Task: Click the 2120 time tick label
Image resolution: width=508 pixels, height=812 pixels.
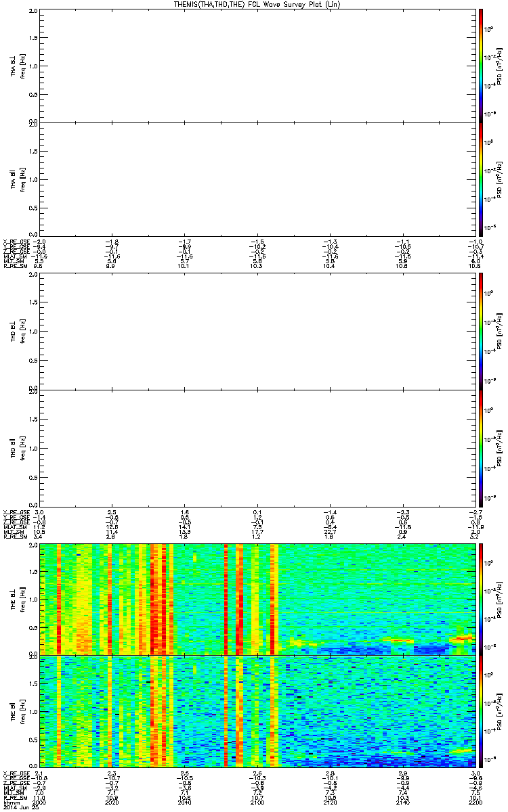Action: pos(331,803)
